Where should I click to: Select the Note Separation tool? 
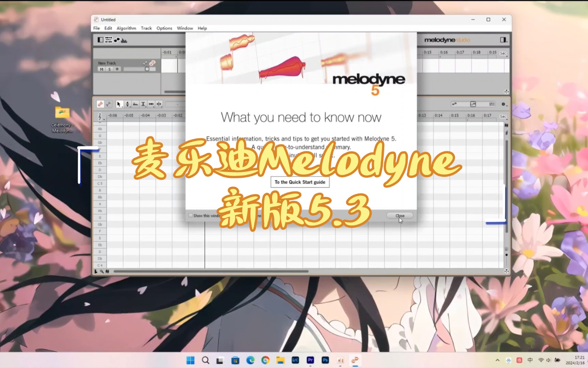coord(159,104)
